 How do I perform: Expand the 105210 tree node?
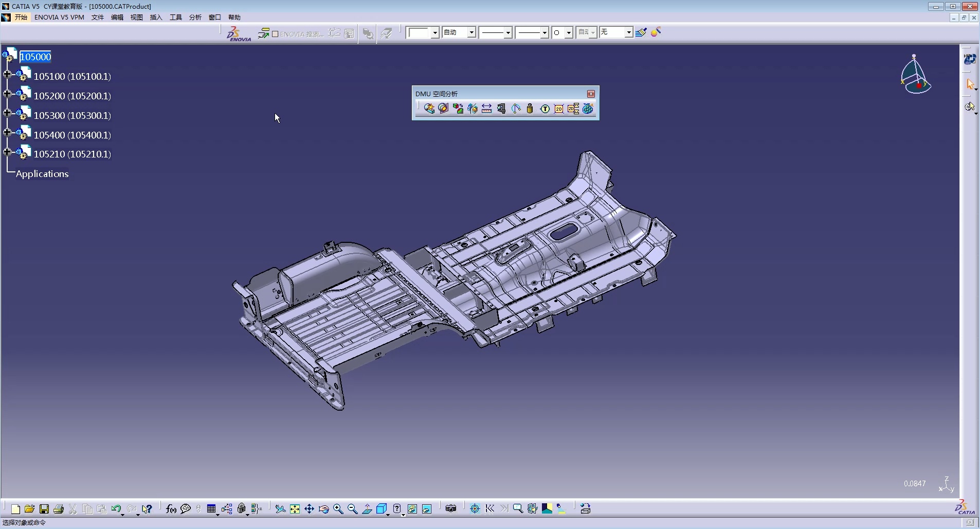tap(7, 152)
